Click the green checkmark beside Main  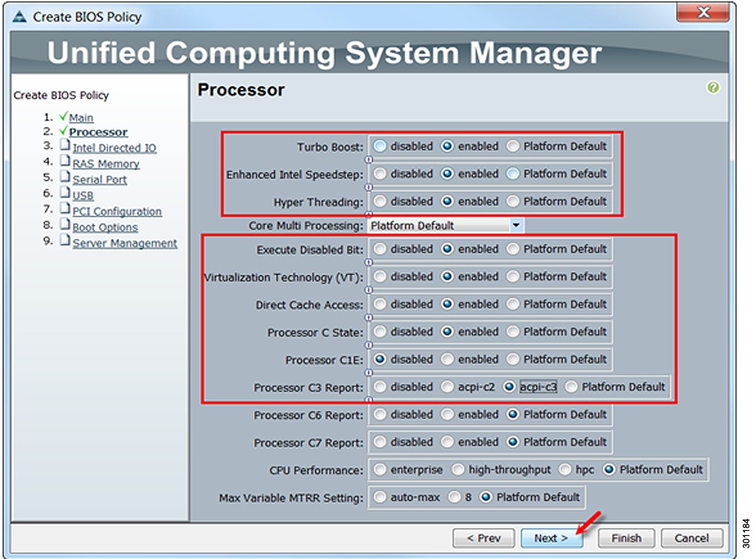click(63, 116)
